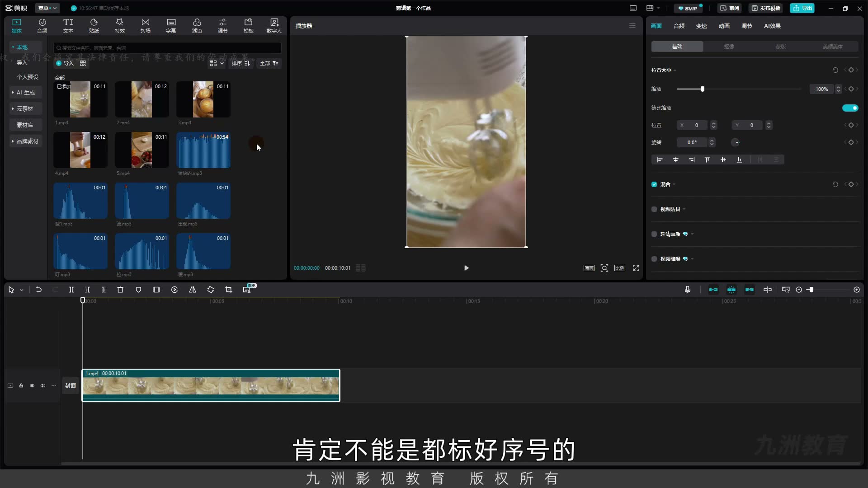Viewport: 868px width, 488px height.
Task: Click the undo arrow in timeline toolbar
Action: (39, 290)
